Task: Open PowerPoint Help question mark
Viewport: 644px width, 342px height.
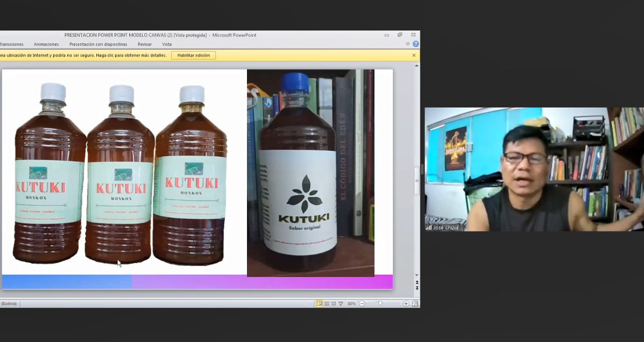Action: [x=416, y=44]
